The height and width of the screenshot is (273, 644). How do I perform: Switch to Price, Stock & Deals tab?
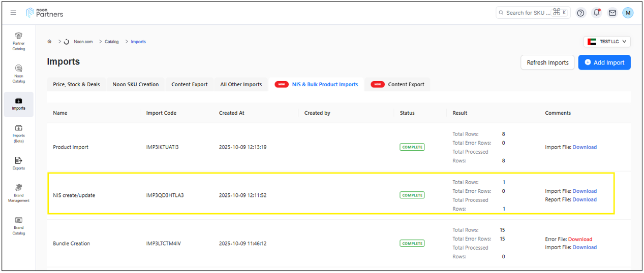pos(76,84)
